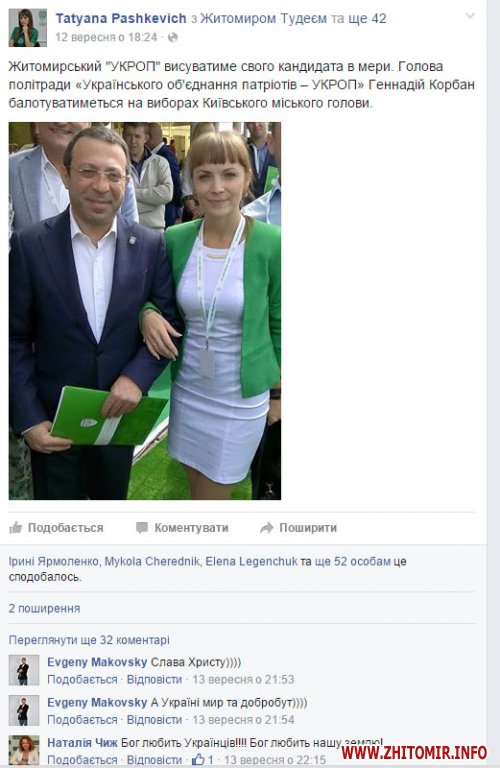Click the globe public privacy icon
This screenshot has width=500, height=768.
[172, 37]
